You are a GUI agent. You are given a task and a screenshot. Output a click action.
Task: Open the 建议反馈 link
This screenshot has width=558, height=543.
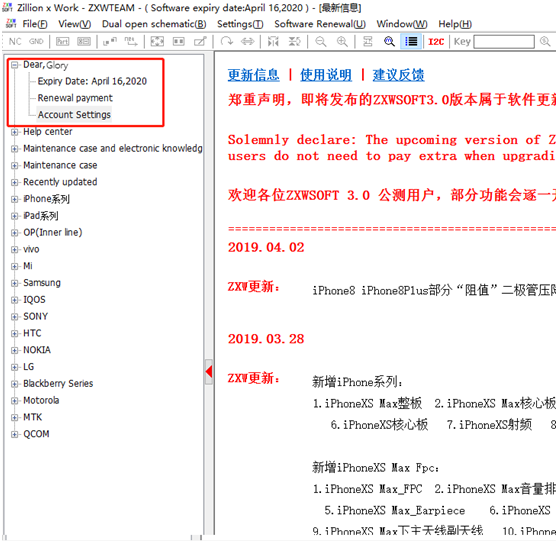point(398,75)
